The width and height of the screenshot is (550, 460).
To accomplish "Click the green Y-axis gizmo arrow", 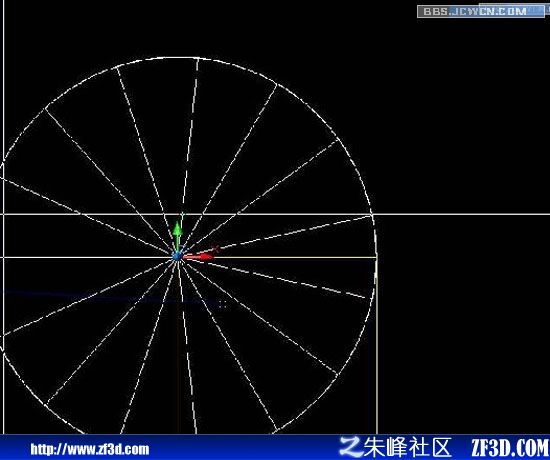I will (x=178, y=232).
